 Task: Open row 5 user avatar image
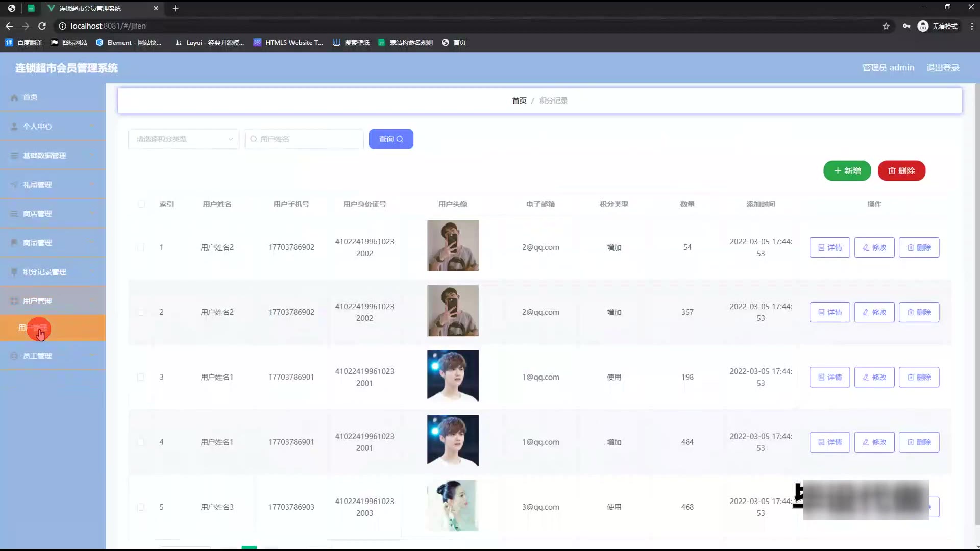[453, 506]
